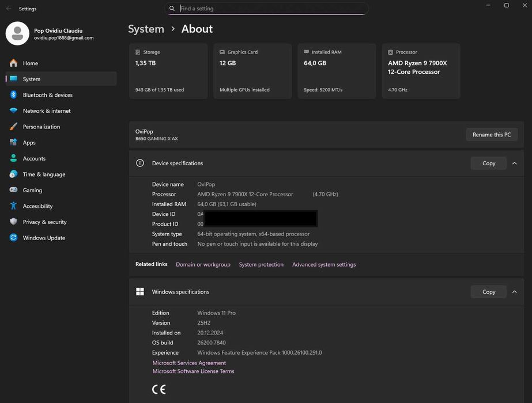Click the Privacy & security shield icon
Image resolution: width=532 pixels, height=403 pixels.
pyautogui.click(x=14, y=222)
